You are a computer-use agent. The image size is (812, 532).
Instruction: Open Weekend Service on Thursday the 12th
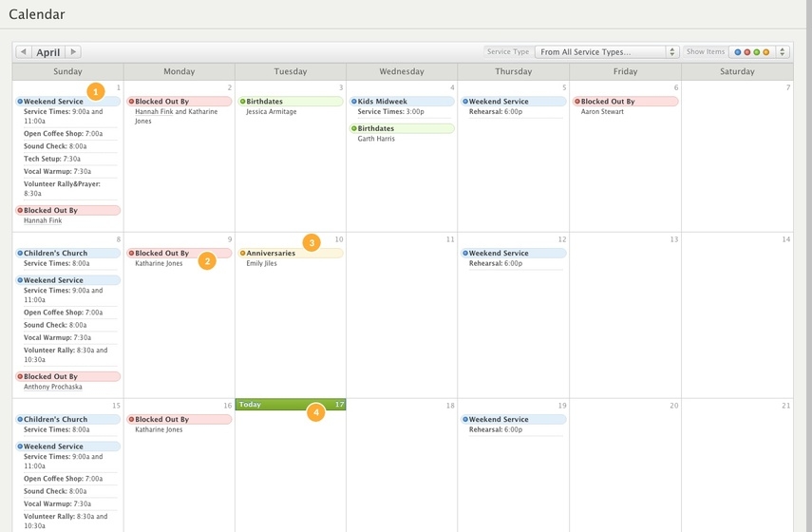tap(514, 254)
